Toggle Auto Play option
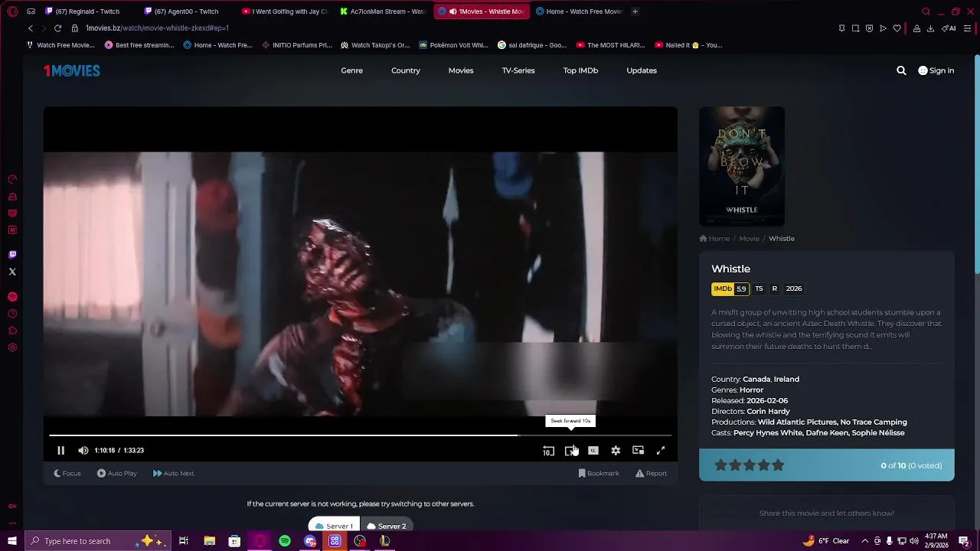 116,473
